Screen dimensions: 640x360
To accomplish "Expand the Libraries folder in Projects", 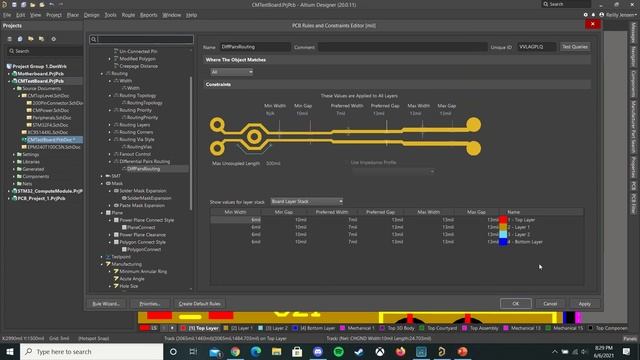I will (x=14, y=162).
